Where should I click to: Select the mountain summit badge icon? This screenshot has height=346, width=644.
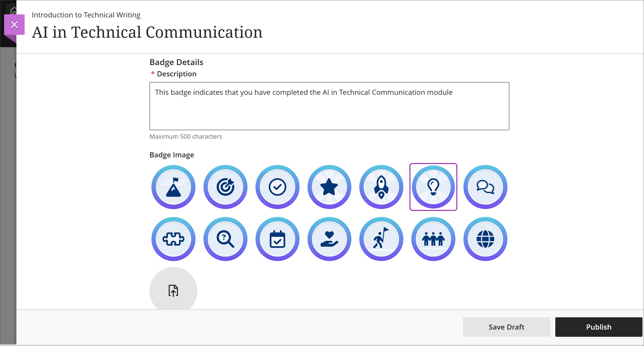pos(173,187)
